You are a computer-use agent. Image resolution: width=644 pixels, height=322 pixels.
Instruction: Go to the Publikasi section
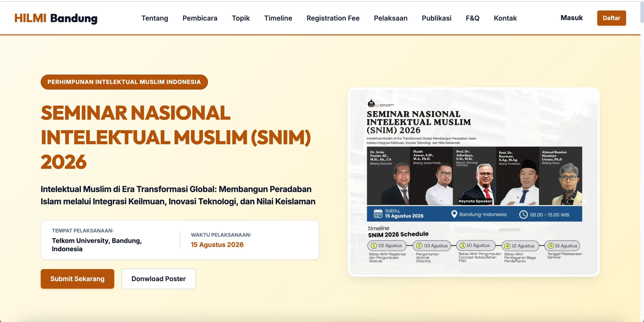[436, 18]
